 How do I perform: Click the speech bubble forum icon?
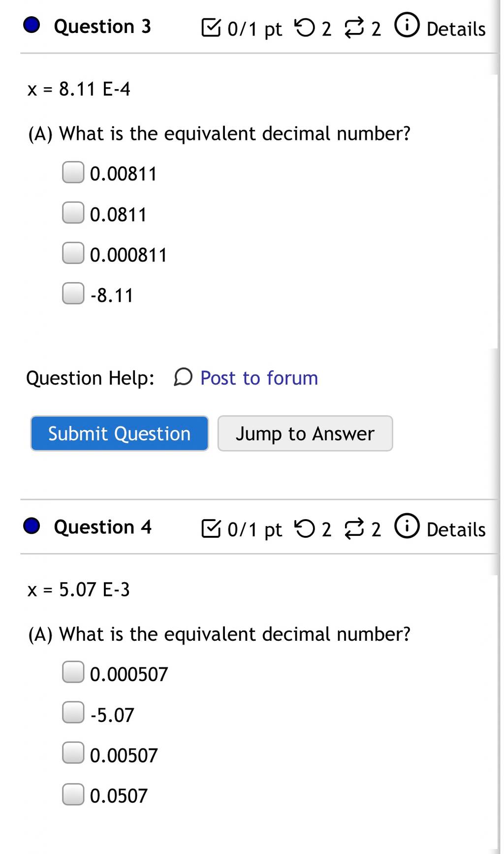(x=183, y=377)
